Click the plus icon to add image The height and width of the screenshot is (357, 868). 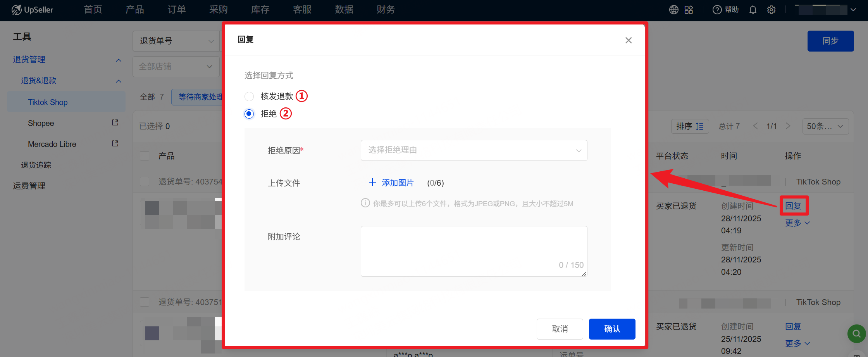click(372, 183)
